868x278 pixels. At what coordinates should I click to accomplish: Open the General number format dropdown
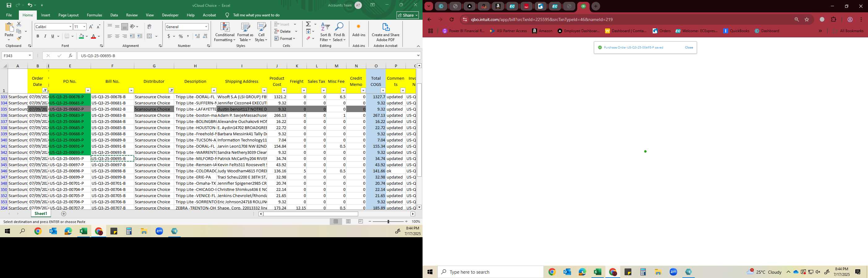coord(206,27)
